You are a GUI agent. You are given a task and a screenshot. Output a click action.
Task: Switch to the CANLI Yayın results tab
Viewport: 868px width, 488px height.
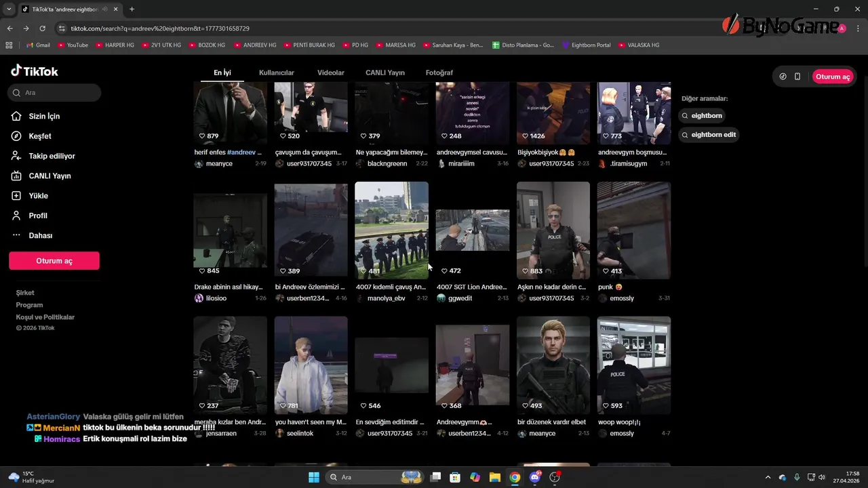pos(385,73)
